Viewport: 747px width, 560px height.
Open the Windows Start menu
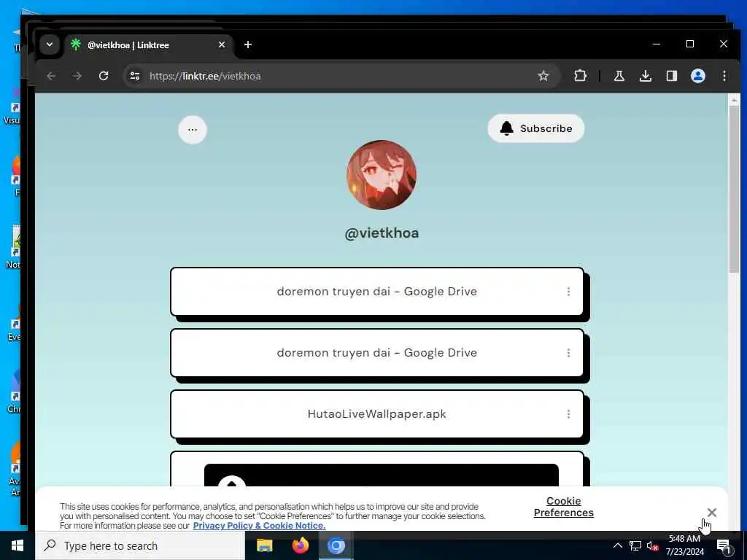tap(18, 545)
